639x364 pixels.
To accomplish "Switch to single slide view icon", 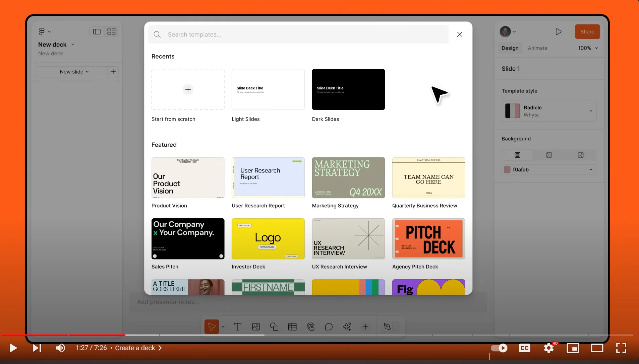I will pyautogui.click(x=97, y=31).
